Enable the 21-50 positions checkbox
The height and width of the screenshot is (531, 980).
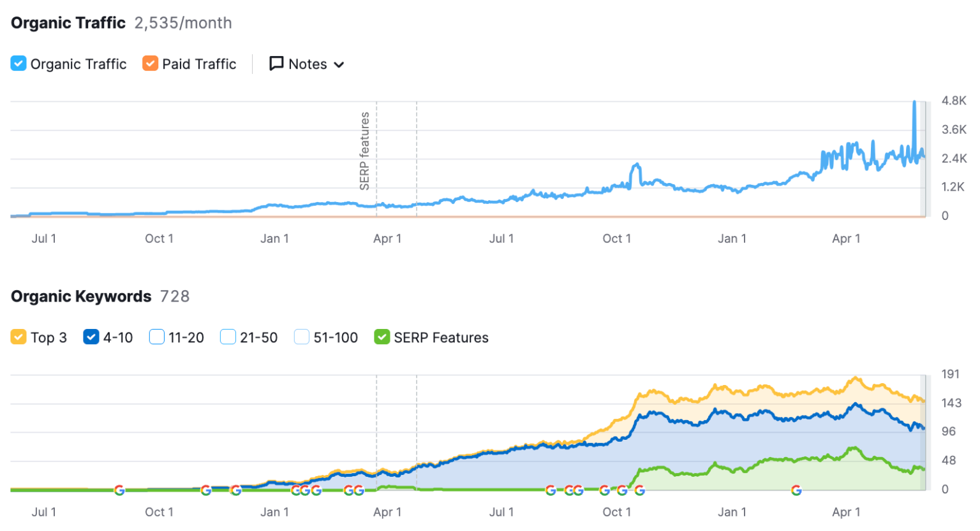click(x=228, y=337)
